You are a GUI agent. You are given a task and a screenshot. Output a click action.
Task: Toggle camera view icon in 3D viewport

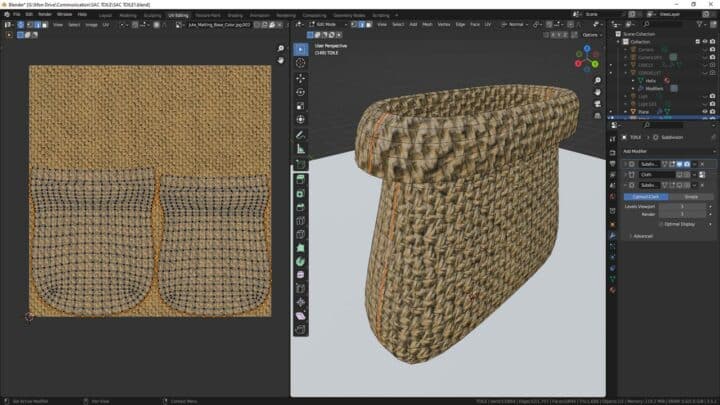coord(597,104)
